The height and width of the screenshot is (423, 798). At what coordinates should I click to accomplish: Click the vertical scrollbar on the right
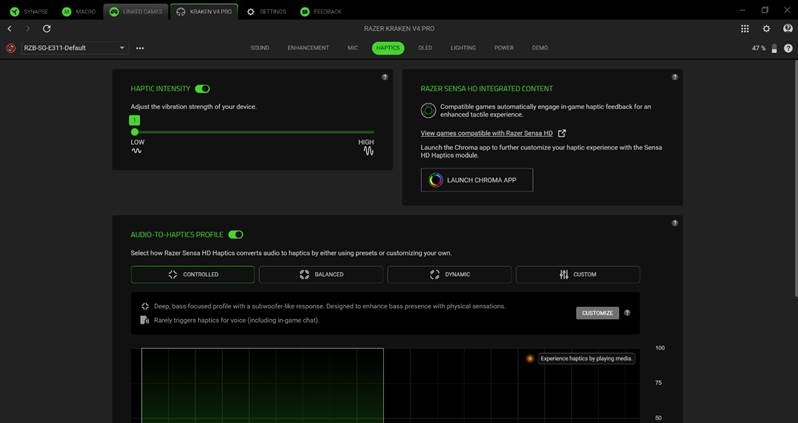coord(795,178)
